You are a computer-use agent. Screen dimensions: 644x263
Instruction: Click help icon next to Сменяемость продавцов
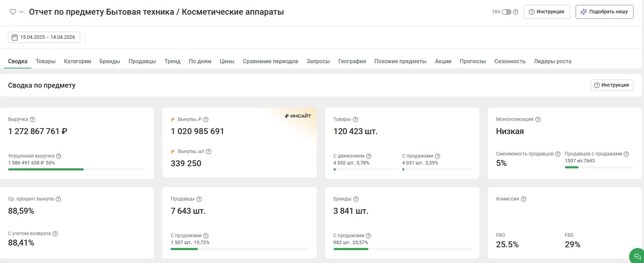click(557, 154)
